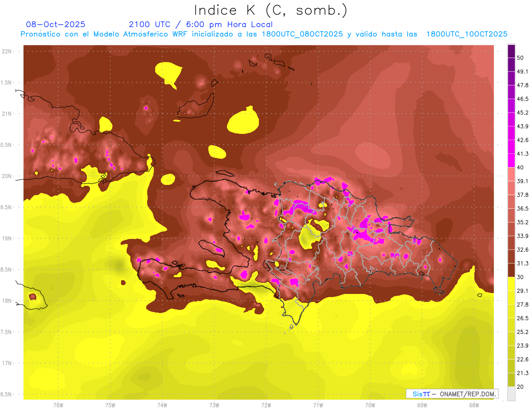Select legend value 40

pos(520,167)
